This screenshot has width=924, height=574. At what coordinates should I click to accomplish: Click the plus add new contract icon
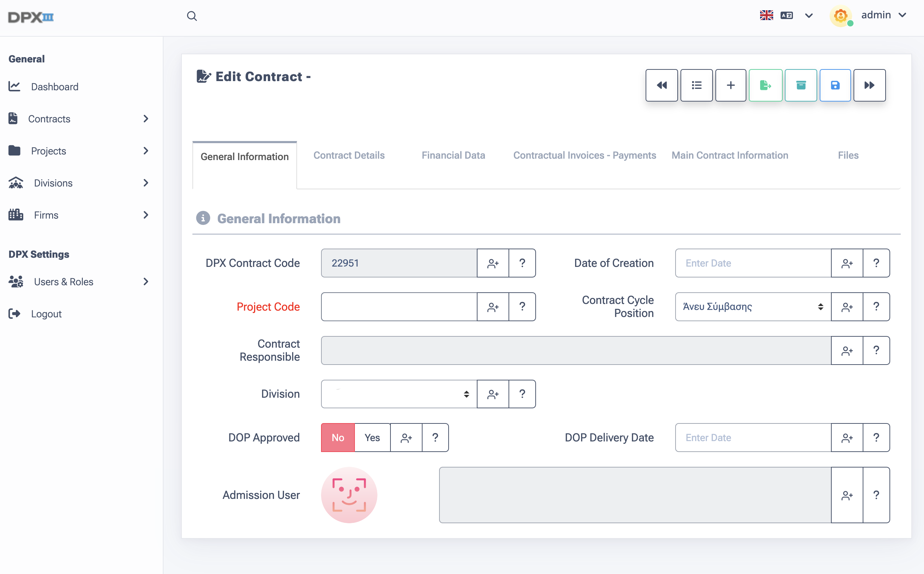tap(731, 85)
